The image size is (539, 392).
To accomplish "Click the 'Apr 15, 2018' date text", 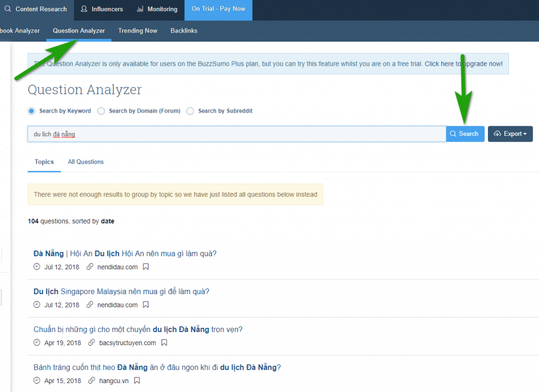I will point(63,380).
